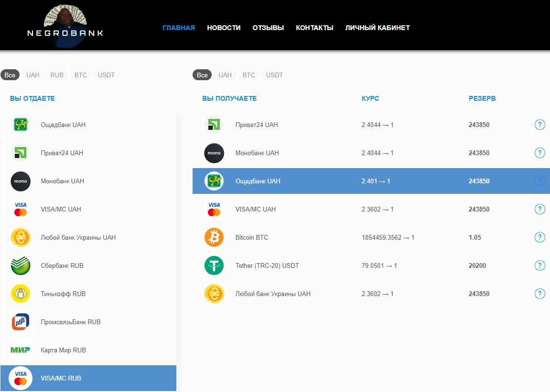Viewport: 550px width, 392px height.
Task: Choose Карта Мир RUB to give
Action: 88,350
